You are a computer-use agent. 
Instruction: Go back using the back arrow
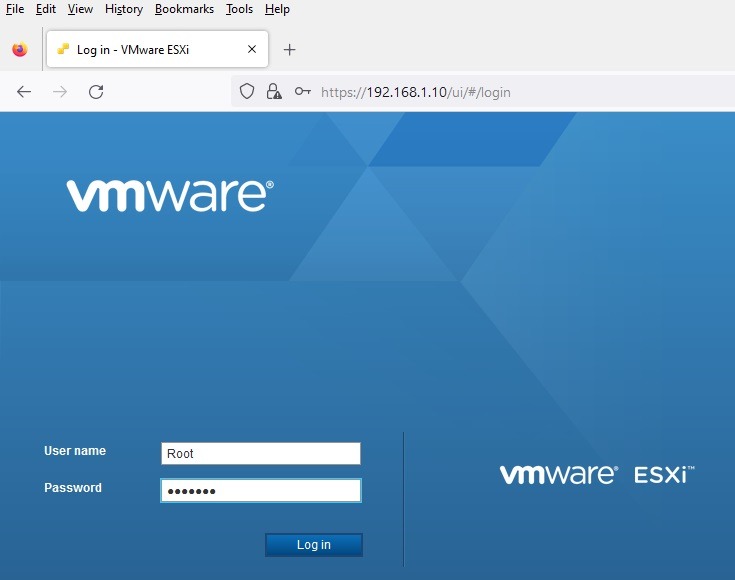pyautogui.click(x=24, y=92)
